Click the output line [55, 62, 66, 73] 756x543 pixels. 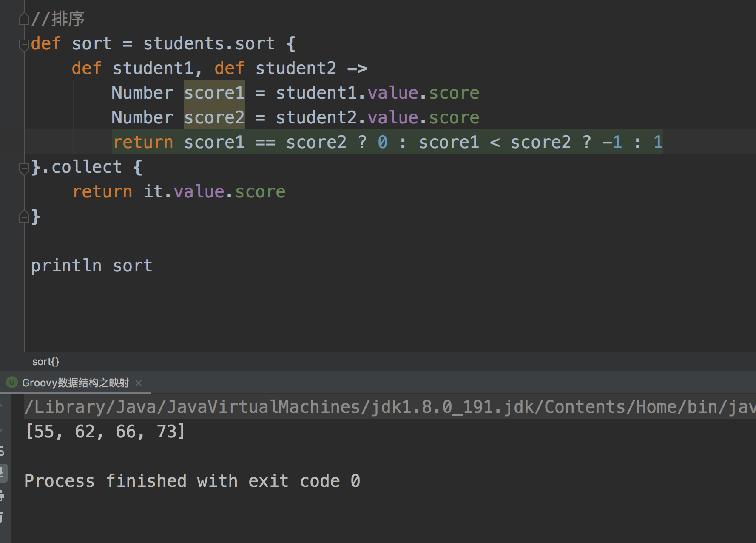[106, 432]
